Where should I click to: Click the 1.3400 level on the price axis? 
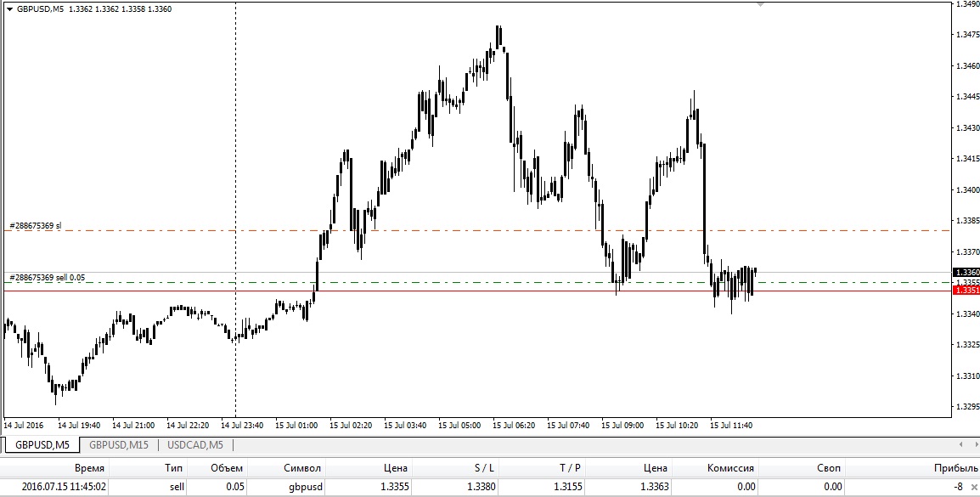(x=967, y=189)
